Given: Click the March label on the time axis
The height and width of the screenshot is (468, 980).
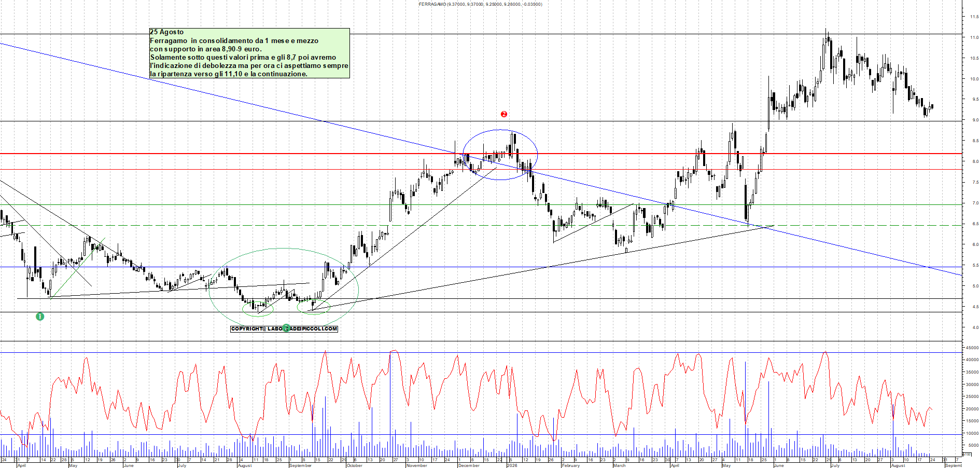Looking at the screenshot, I should click(620, 465).
